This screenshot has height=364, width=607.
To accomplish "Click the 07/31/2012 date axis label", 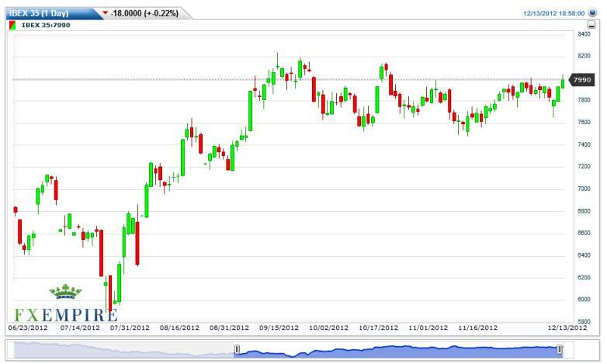I will click(x=130, y=328).
